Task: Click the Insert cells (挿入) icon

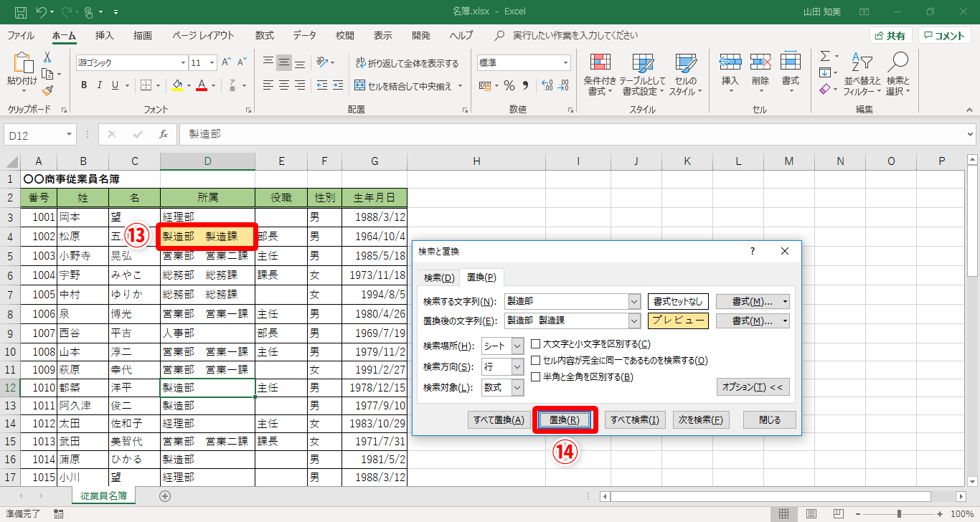Action: 730,62
